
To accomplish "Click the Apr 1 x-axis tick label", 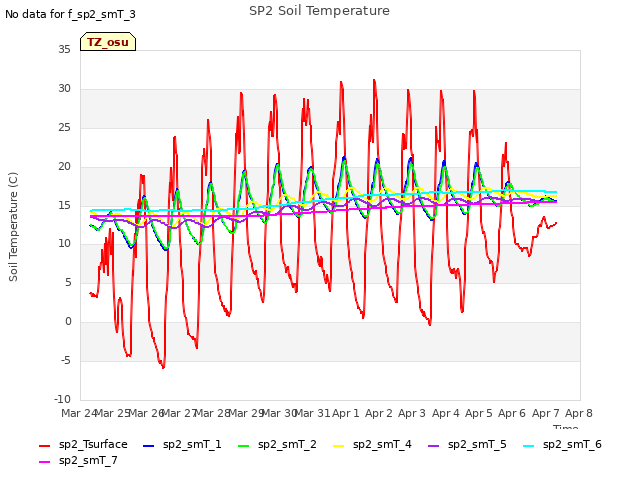I will click(346, 413).
